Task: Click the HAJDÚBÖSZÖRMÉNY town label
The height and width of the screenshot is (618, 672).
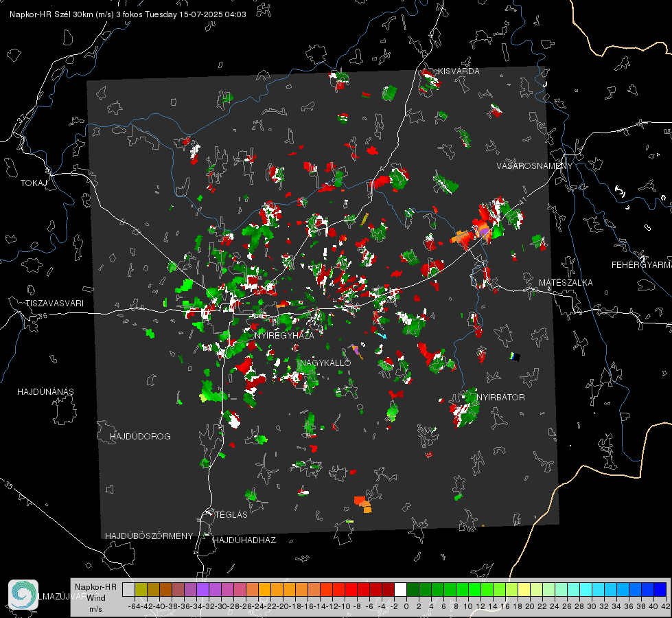Action: coord(149,536)
